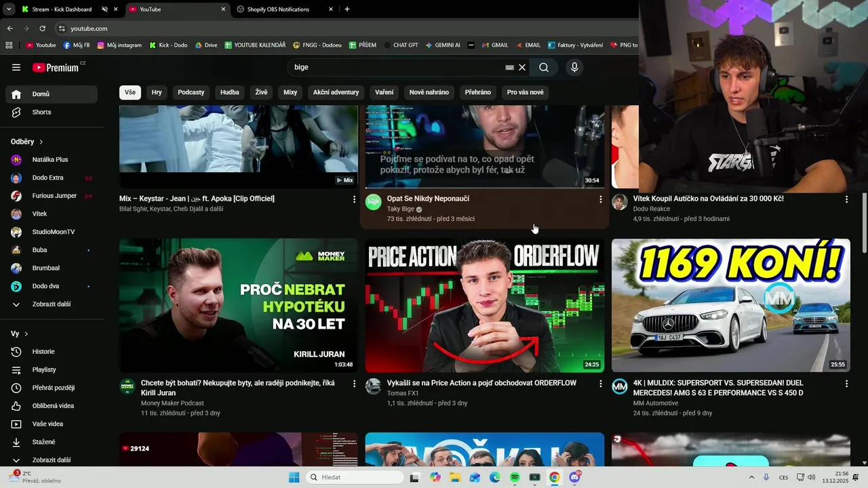
Task: Open options menu for Vítek Koupil Autíčko video
Action: (x=846, y=199)
